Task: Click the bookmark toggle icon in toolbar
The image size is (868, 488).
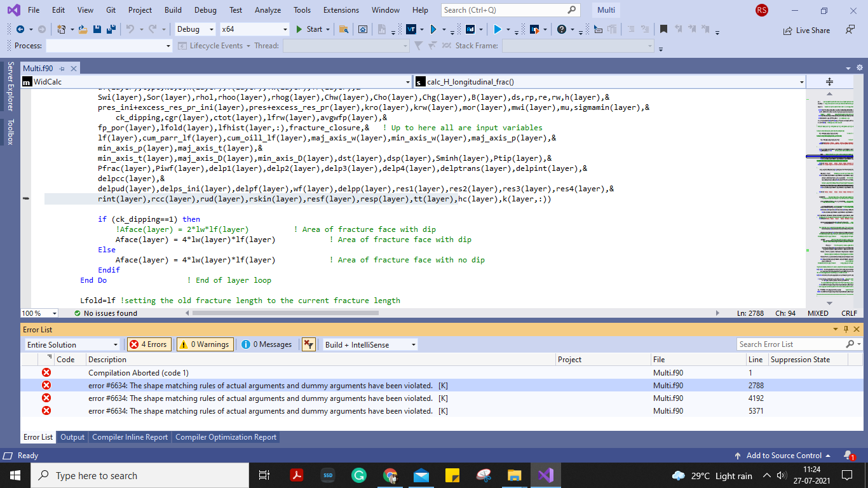Action: 663,29
